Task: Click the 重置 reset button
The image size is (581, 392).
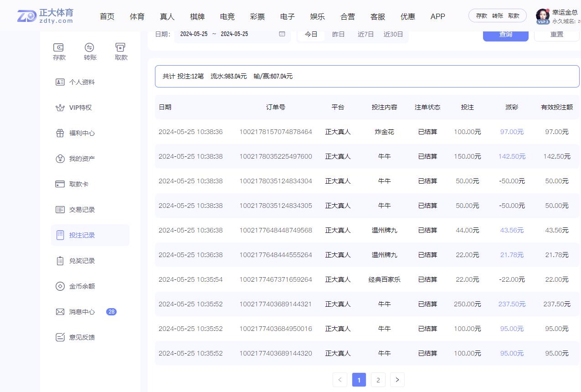Action: coord(556,35)
